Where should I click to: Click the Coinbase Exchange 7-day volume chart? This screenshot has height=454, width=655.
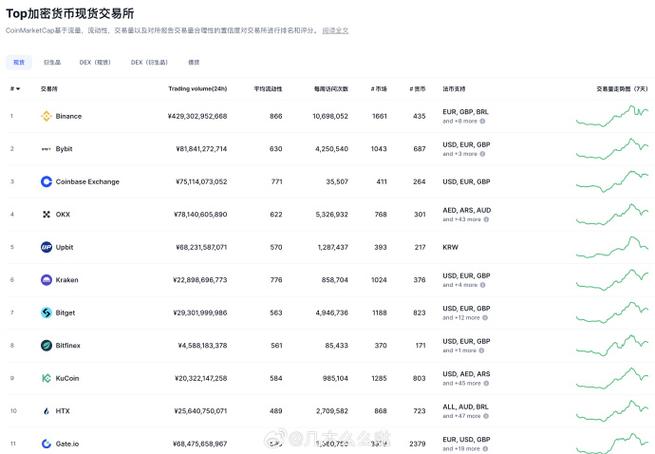[x=612, y=182]
